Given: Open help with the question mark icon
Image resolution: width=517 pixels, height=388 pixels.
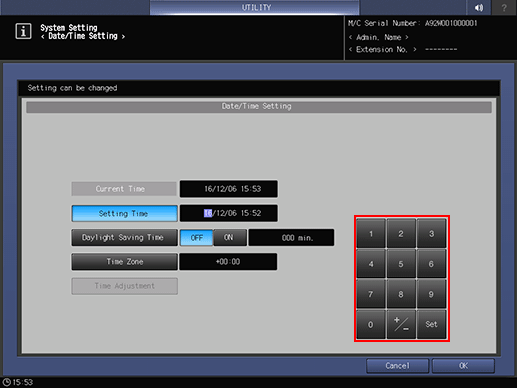Looking at the screenshot, I should coord(504,7).
